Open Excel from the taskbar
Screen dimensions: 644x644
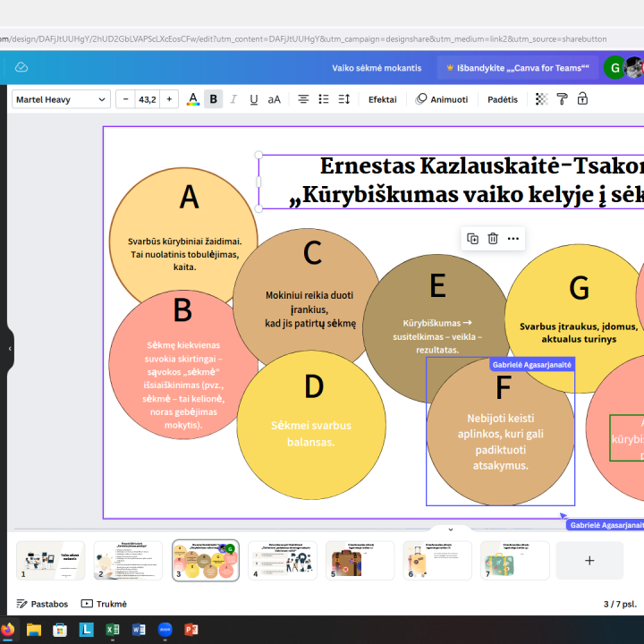(113, 630)
